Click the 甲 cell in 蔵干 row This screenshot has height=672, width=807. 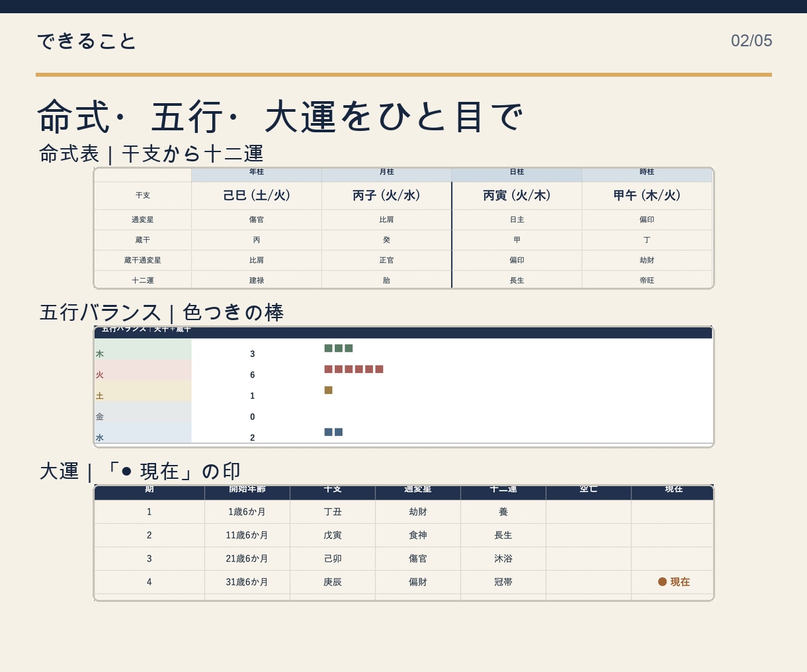pyautogui.click(x=517, y=240)
